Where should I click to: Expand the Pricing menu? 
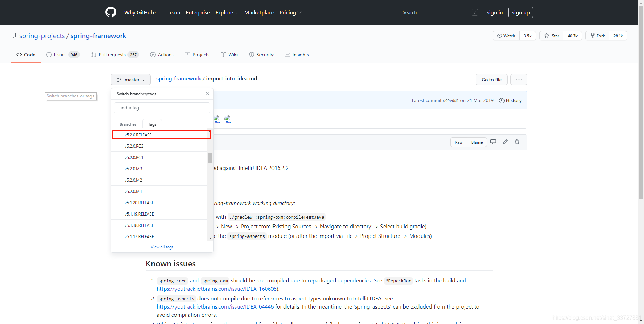pyautogui.click(x=290, y=12)
